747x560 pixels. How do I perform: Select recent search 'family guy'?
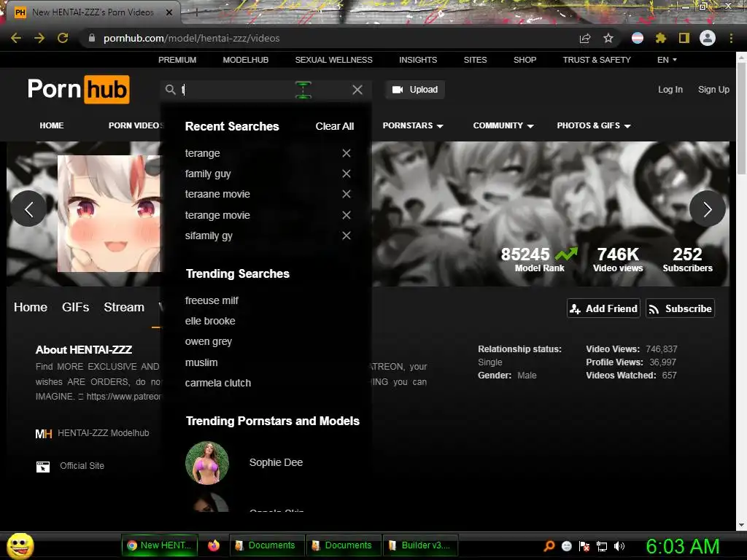[x=208, y=174]
